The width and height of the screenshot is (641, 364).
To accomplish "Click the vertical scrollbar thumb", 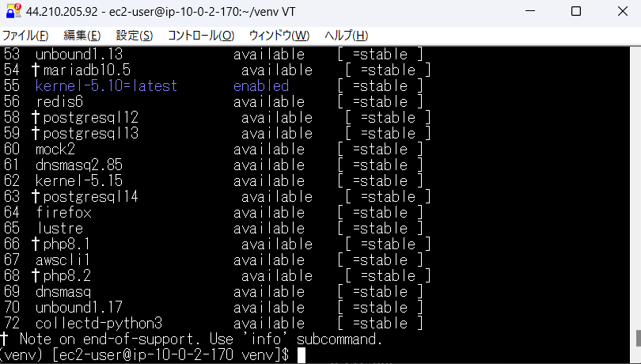I will pyautogui.click(x=638, y=338).
